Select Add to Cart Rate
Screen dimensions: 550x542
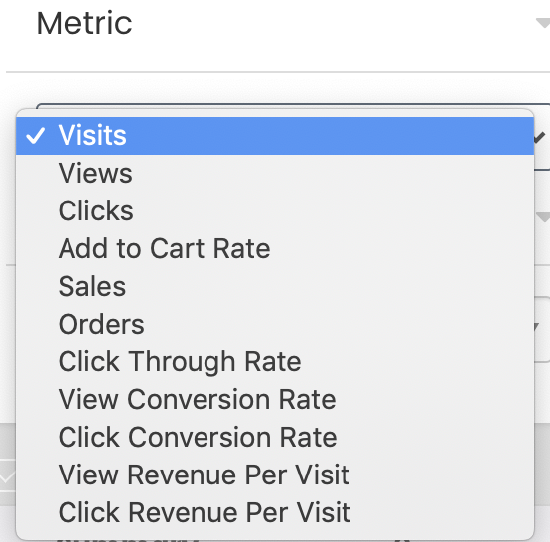pos(275,249)
